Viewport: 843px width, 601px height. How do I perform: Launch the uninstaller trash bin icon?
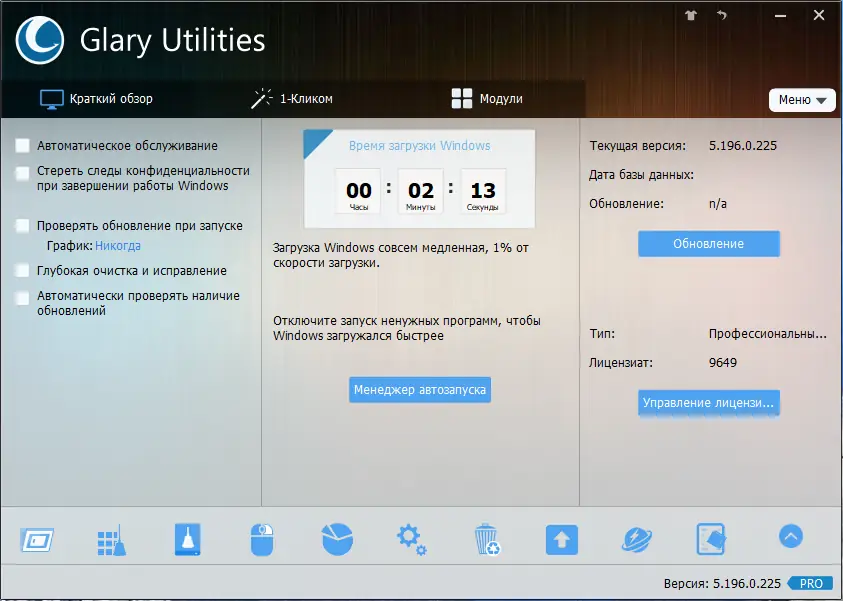[x=486, y=538]
